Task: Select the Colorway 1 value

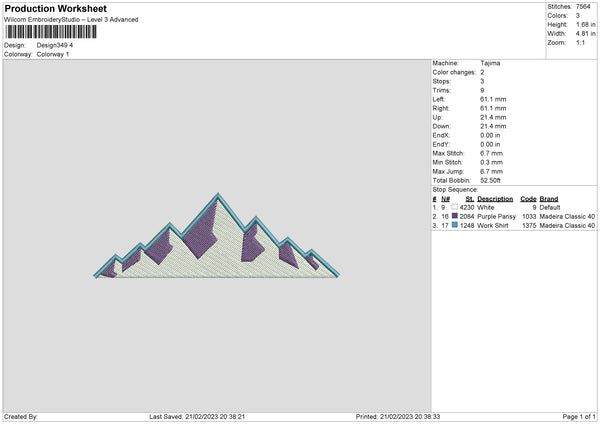Action: 53,54
